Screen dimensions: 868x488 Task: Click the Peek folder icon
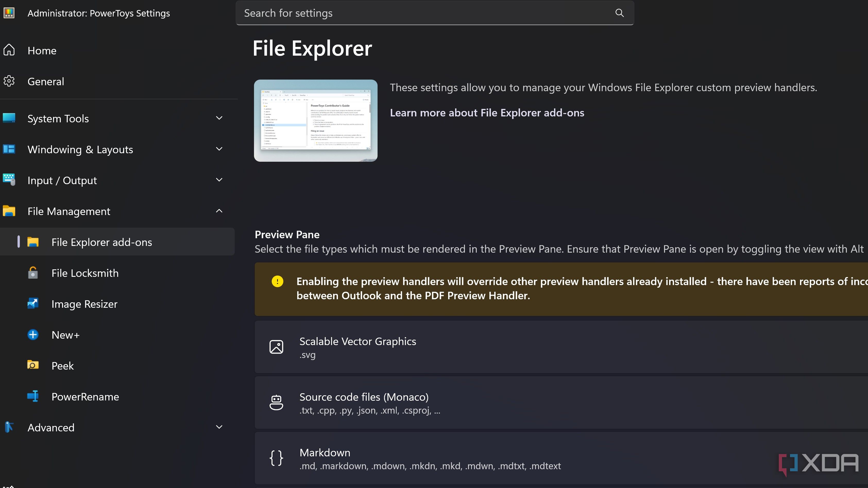coord(33,365)
